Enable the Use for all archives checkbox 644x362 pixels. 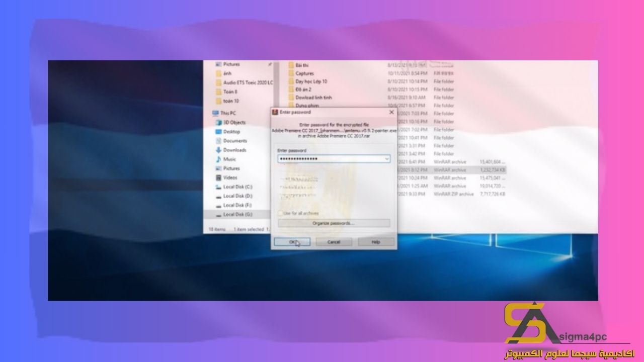tap(280, 213)
